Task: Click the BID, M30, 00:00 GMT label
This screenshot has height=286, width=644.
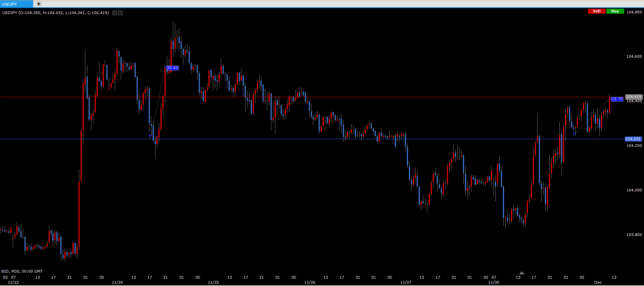Action: click(x=22, y=271)
